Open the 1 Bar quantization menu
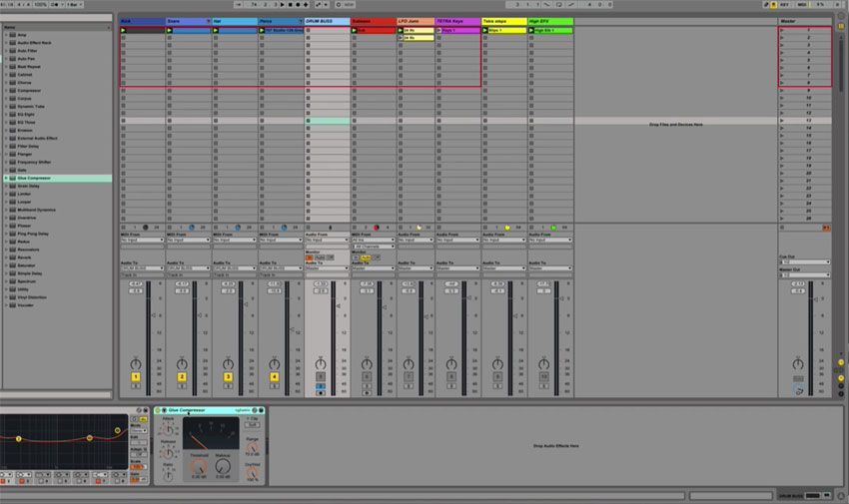The image size is (849, 504). click(x=75, y=4)
